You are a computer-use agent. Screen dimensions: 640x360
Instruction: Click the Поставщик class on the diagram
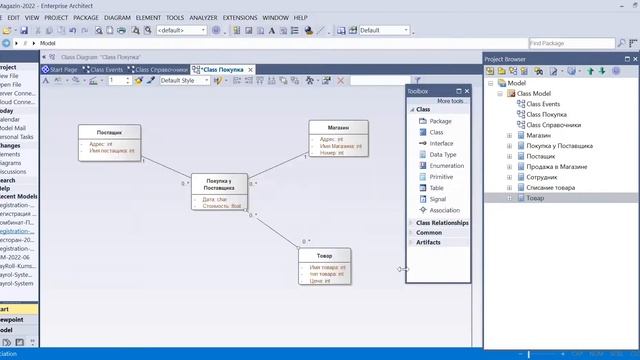(109, 142)
